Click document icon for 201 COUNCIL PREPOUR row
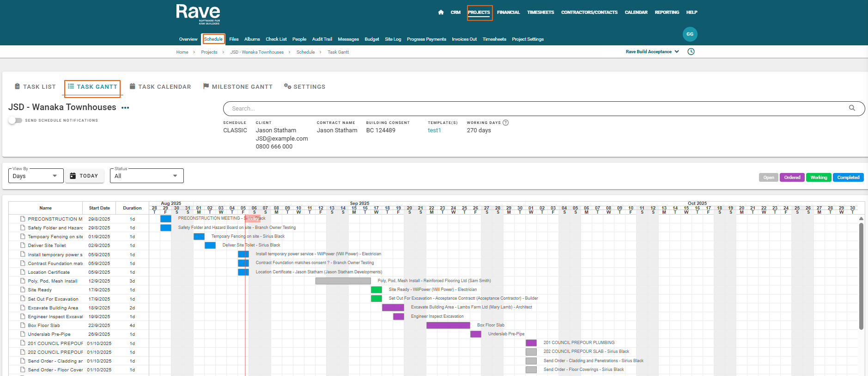 tap(23, 343)
